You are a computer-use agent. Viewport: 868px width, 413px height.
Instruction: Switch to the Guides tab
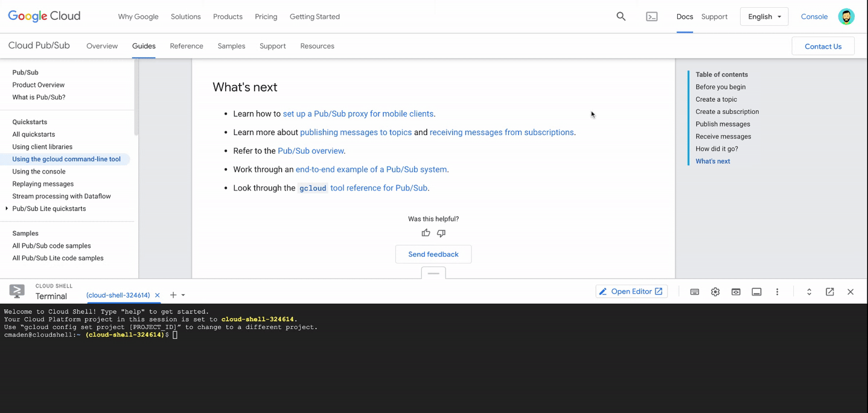144,46
